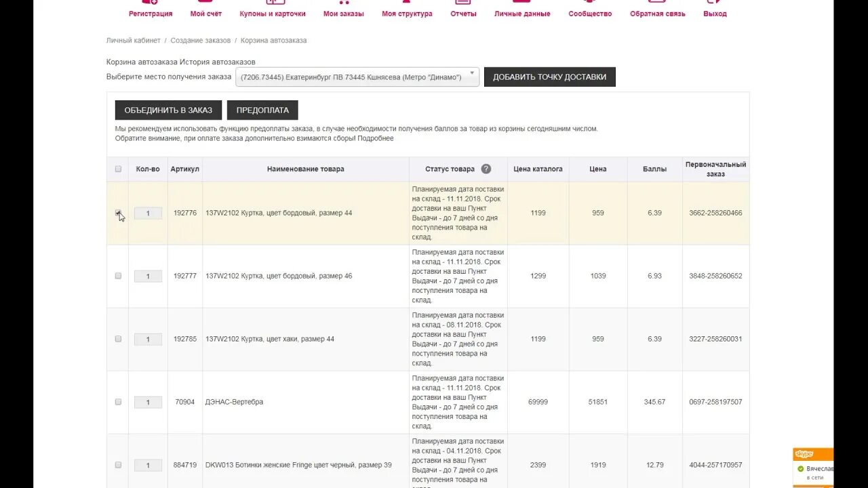Click the Создание заказов breadcrumb
The height and width of the screenshot is (488, 868).
pos(201,41)
